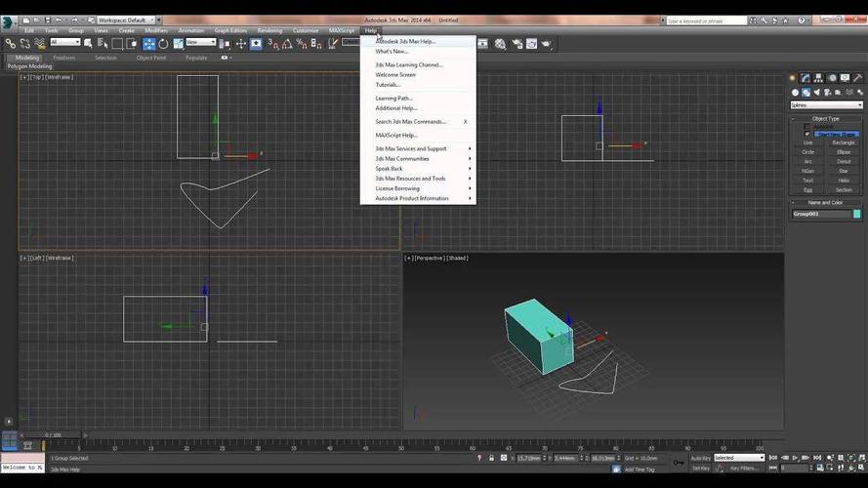This screenshot has width=868, height=488.
Task: Click the Edit Named Selection Sets icon
Action: (x=333, y=43)
